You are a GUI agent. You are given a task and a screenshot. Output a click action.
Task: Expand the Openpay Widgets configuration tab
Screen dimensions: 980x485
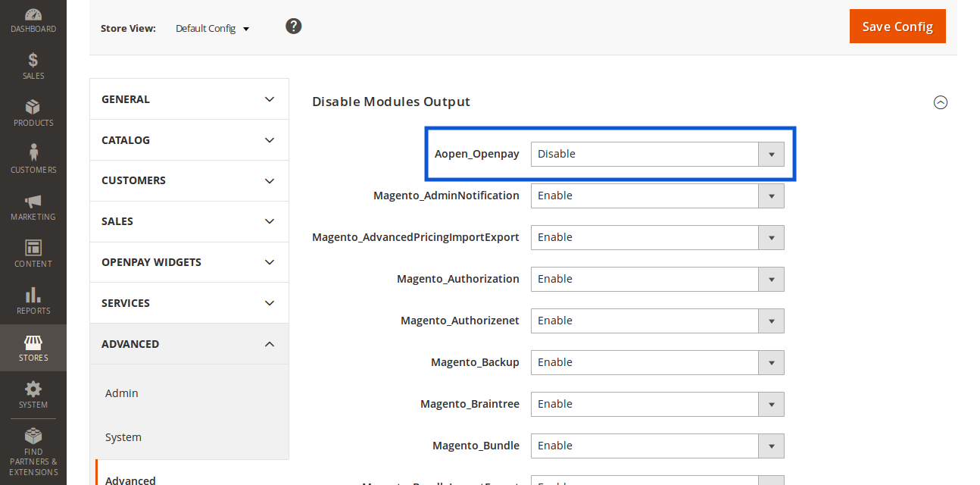coord(189,262)
